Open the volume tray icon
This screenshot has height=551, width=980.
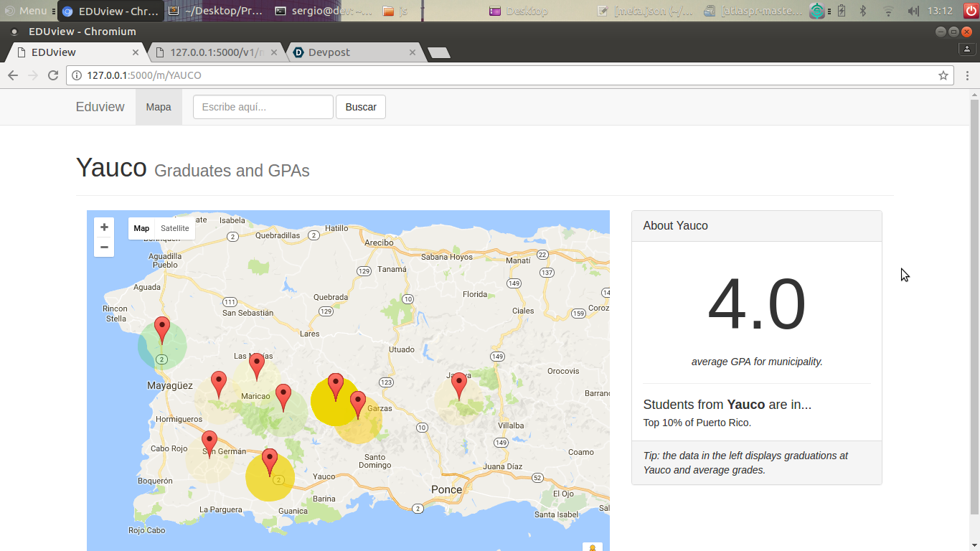pos(913,11)
